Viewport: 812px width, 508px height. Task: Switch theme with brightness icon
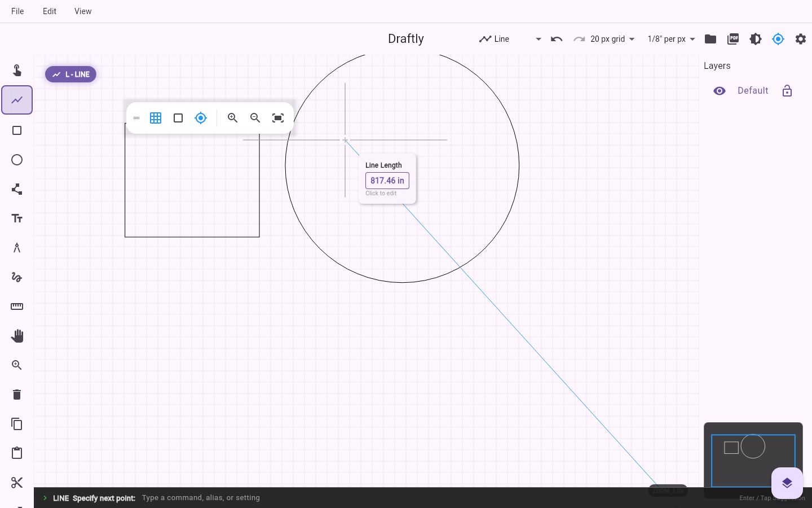[x=756, y=39]
